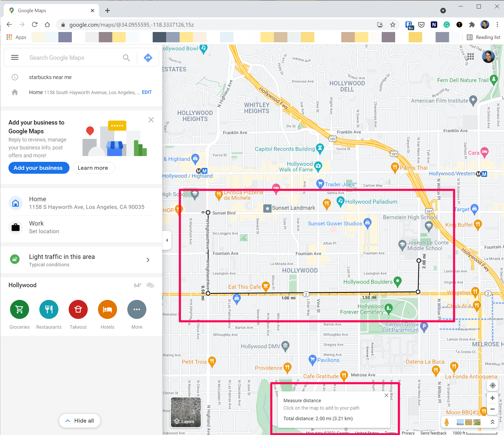
Task: Click the Chrome home button
Action: point(47,25)
